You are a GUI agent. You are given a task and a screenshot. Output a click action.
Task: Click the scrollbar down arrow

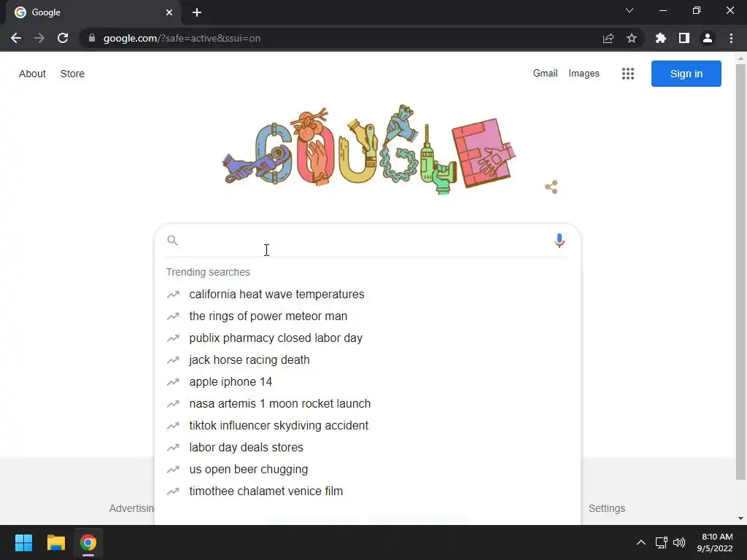740,518
